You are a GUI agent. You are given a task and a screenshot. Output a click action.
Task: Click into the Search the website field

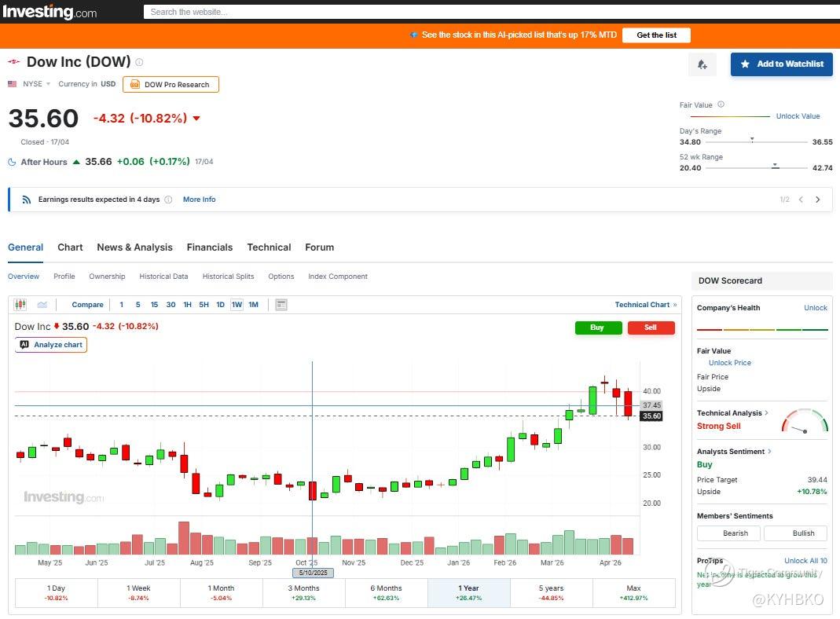[x=492, y=12]
